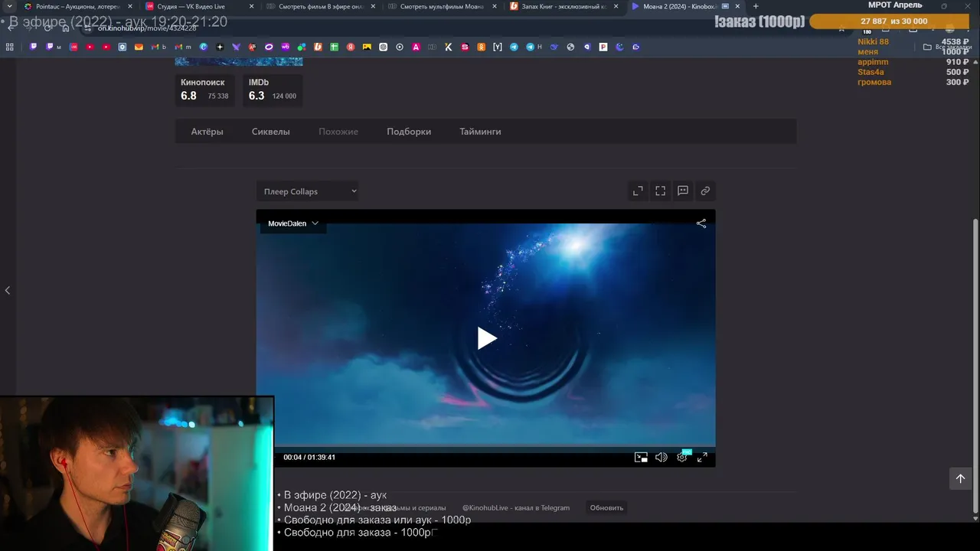This screenshot has width=980, height=551.
Task: Open the first Twitch bookmark
Action: (x=33, y=47)
